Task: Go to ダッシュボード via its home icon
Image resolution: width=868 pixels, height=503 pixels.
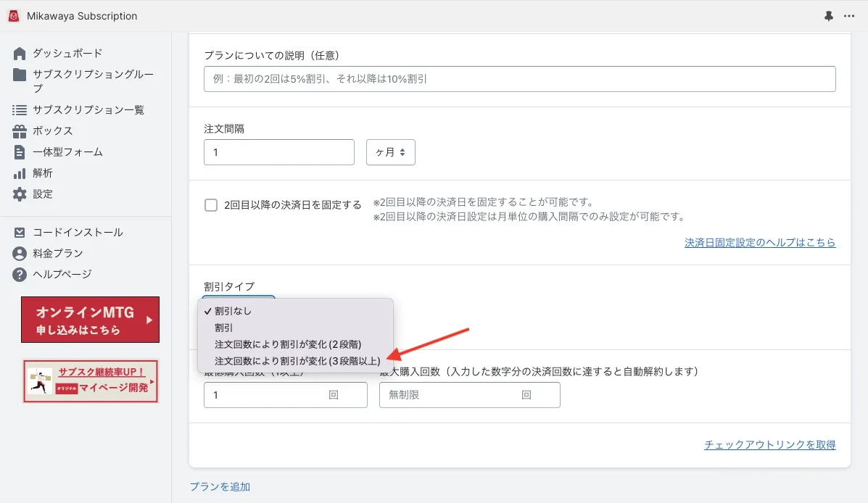Action: 20,54
